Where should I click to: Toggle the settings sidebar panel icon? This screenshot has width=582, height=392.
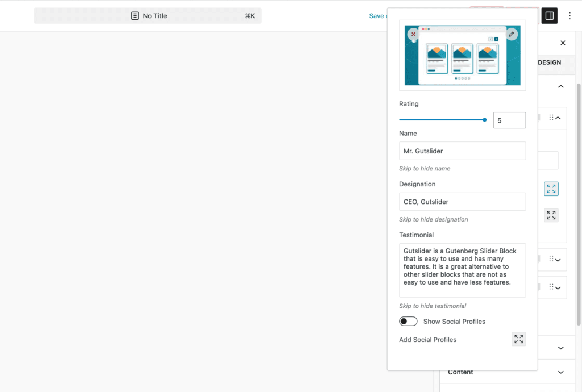550,16
